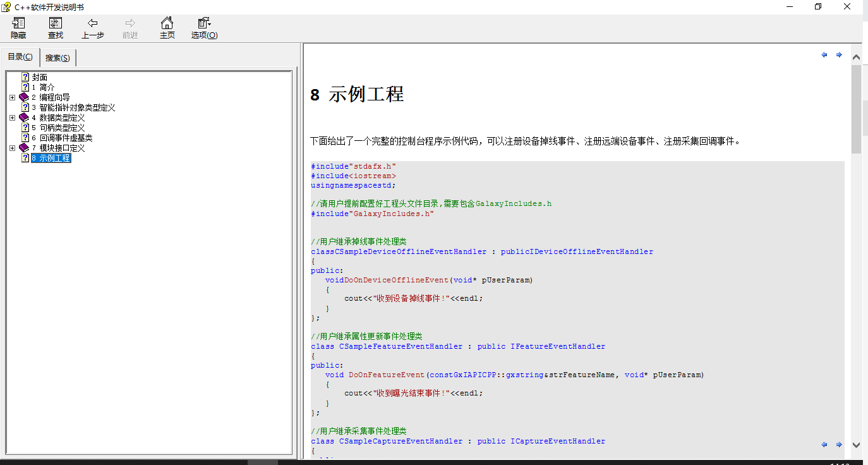Screen dimensions: 868x465
Task: Go to 主页 (Home) toolbar icon
Action: tap(167, 28)
